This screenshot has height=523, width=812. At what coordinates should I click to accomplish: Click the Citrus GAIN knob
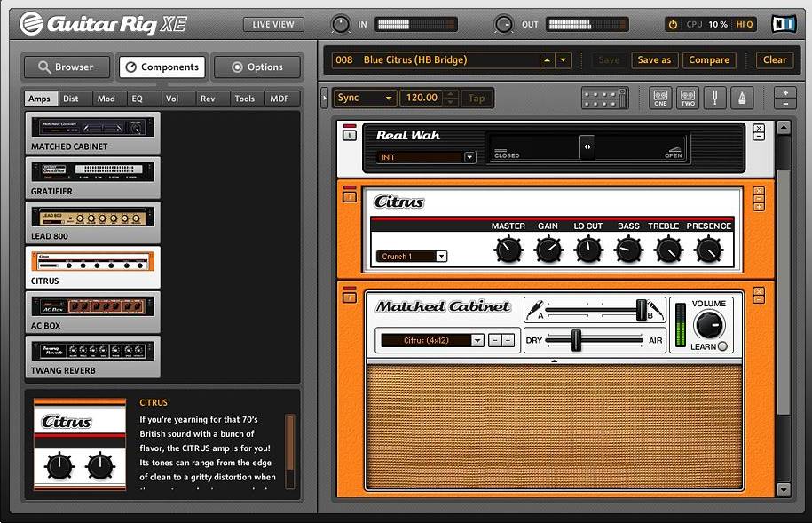click(548, 250)
